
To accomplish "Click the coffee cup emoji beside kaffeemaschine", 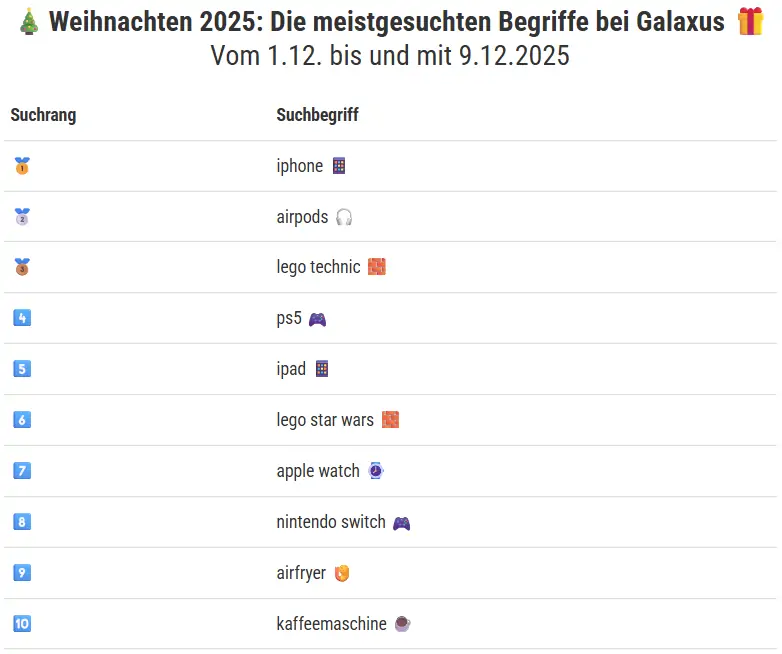I will [402, 624].
